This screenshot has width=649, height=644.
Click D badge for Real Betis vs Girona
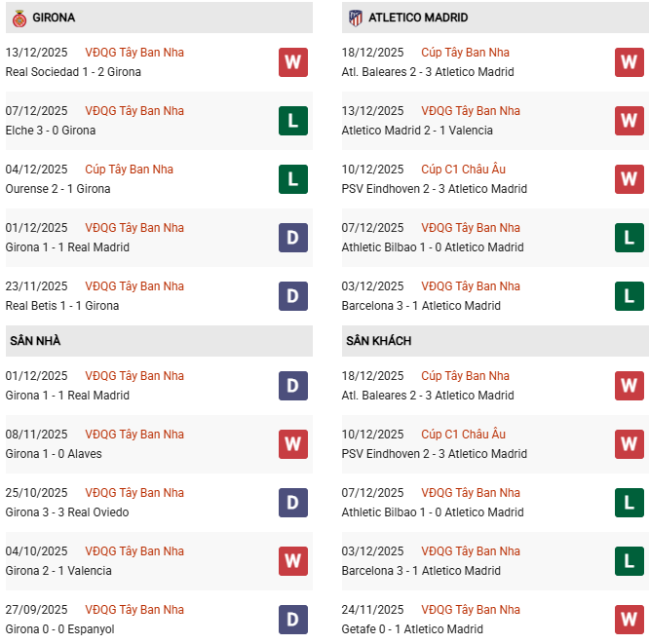click(293, 296)
